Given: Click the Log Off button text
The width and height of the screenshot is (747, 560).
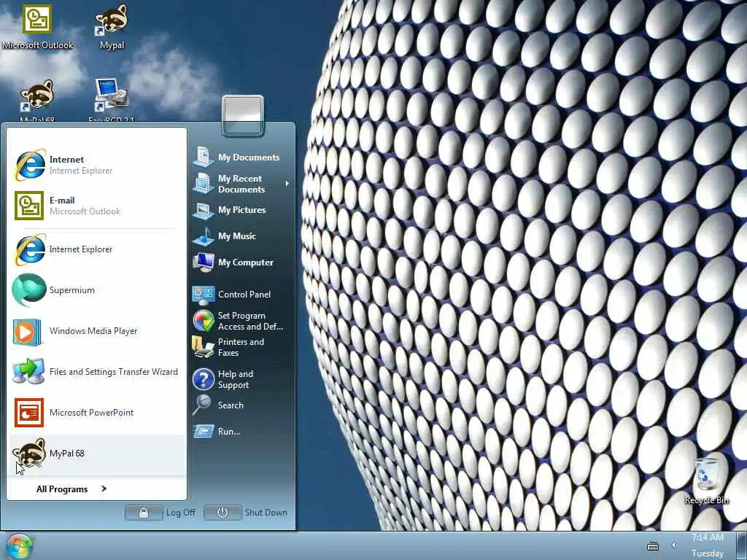Looking at the screenshot, I should point(181,513).
